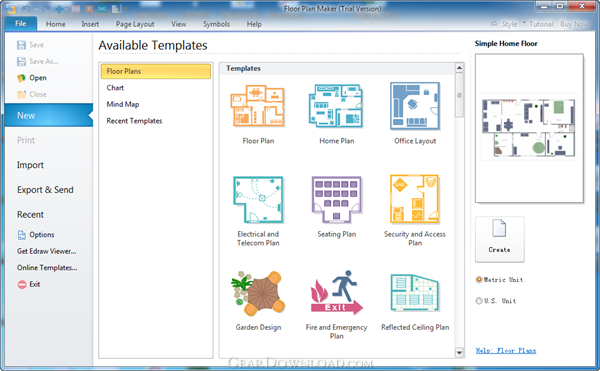Select the Metric Unit radio button
This screenshot has height=371, width=600.
(x=479, y=280)
